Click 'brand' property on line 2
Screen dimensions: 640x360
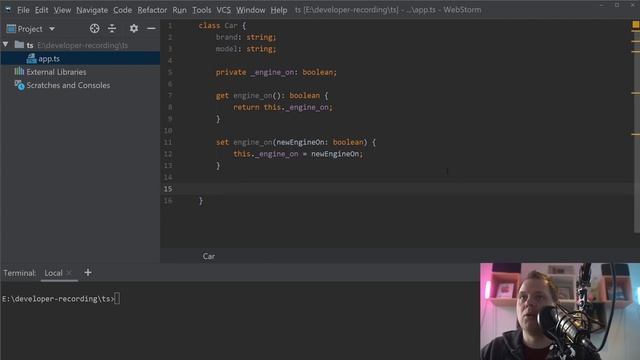[x=227, y=37]
